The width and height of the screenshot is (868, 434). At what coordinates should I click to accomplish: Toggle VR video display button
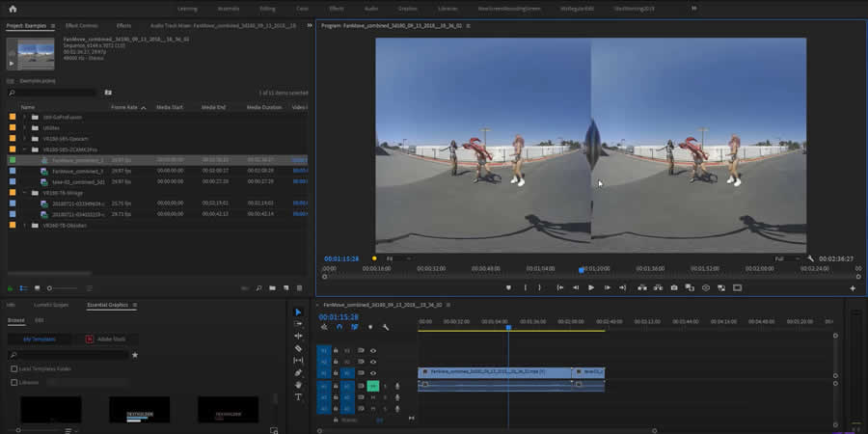pos(706,287)
